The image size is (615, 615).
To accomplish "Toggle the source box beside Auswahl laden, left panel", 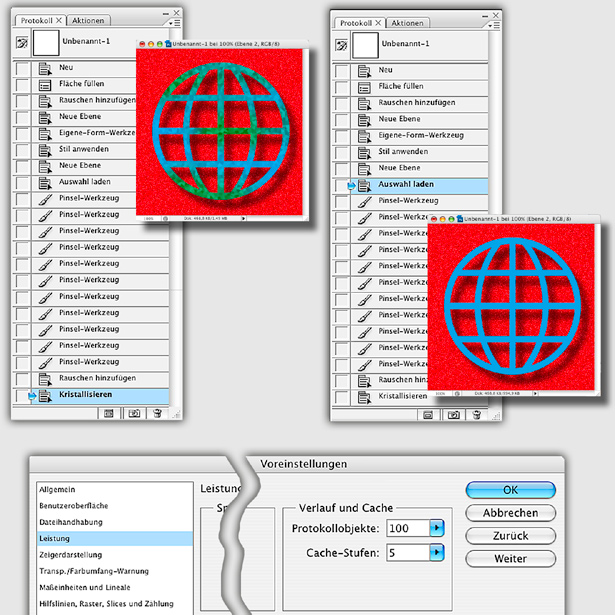I will [x=22, y=183].
